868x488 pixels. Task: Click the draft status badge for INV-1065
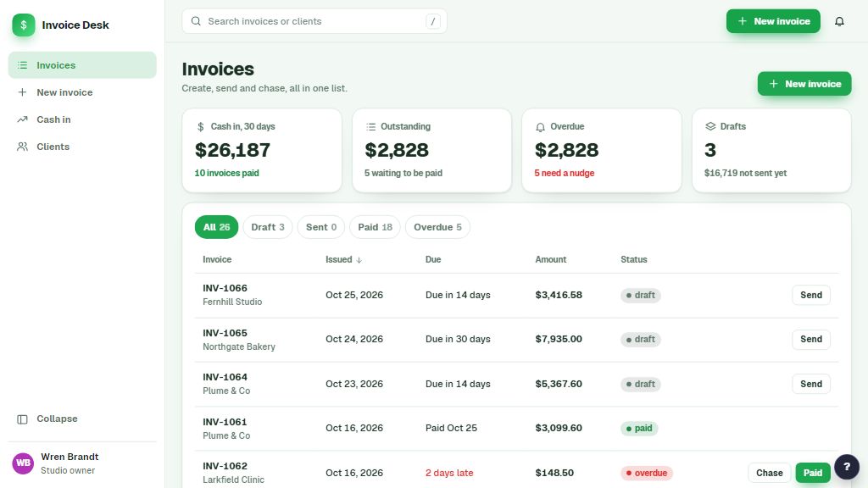(641, 339)
